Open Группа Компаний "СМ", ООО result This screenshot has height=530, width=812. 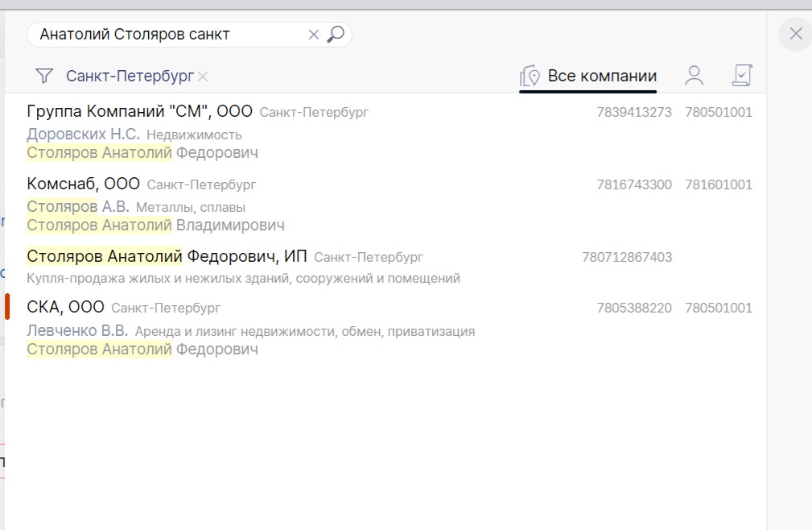tap(139, 111)
